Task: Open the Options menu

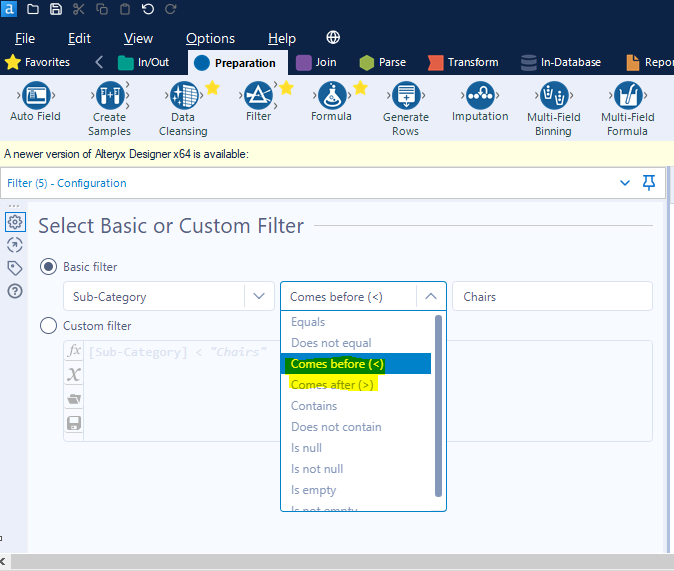Action: click(x=210, y=38)
